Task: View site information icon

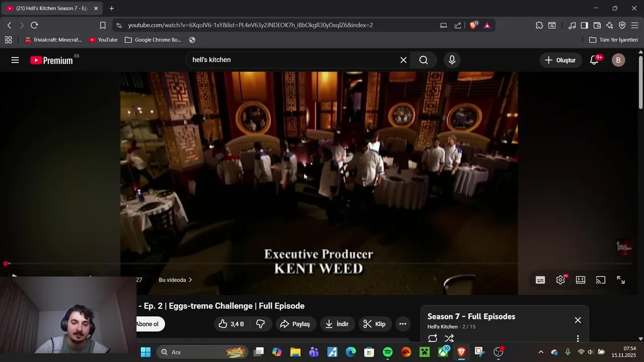Action: (x=118, y=25)
